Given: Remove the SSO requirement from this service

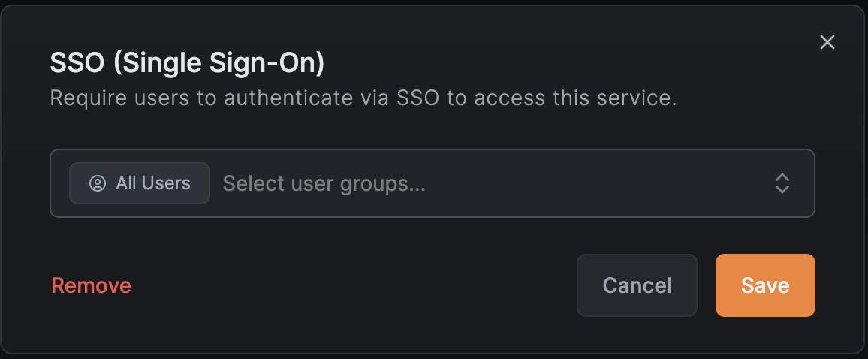Looking at the screenshot, I should tap(91, 285).
